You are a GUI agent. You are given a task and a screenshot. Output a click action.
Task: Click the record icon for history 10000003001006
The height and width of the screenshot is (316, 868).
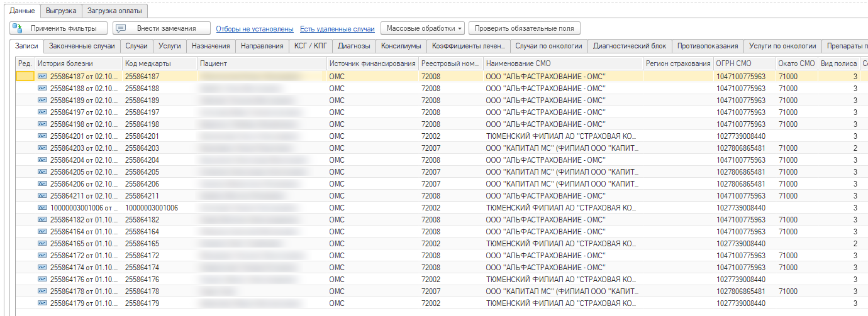click(43, 208)
